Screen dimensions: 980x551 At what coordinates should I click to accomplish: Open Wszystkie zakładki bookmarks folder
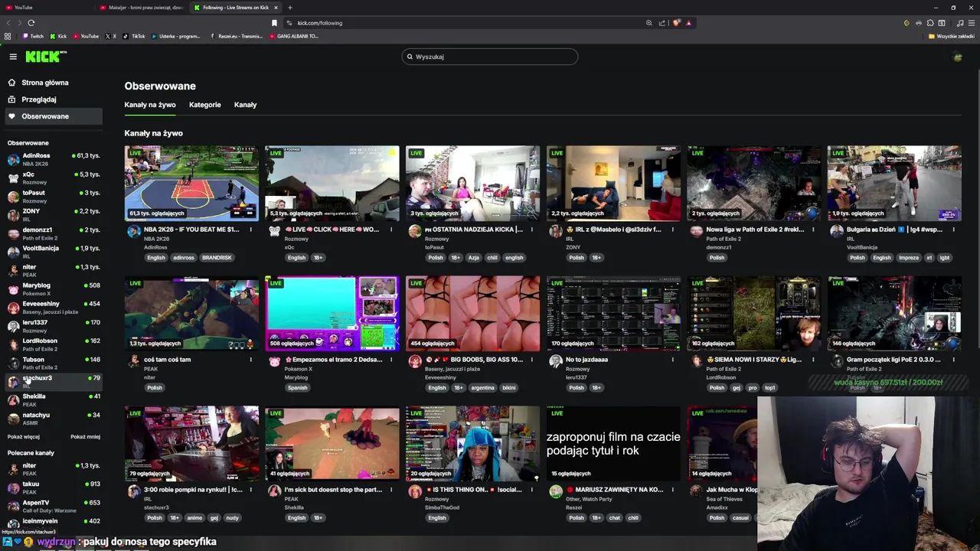(952, 36)
